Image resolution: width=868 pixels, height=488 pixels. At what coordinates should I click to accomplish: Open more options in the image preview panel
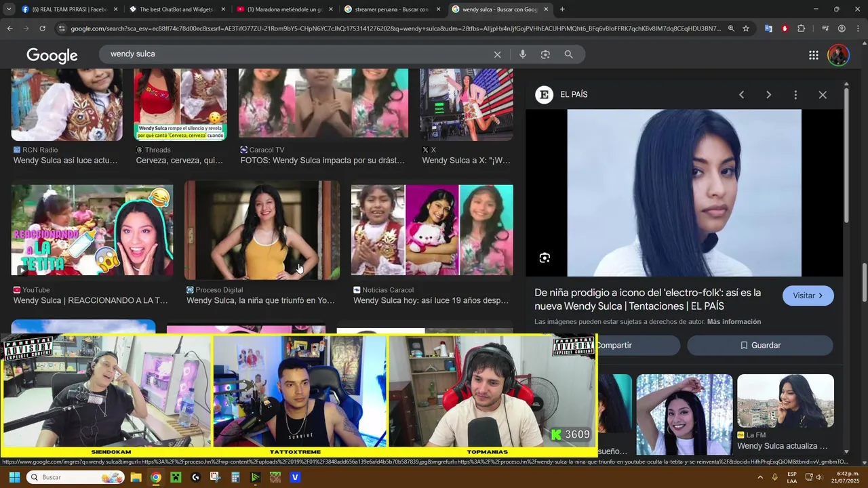click(795, 95)
